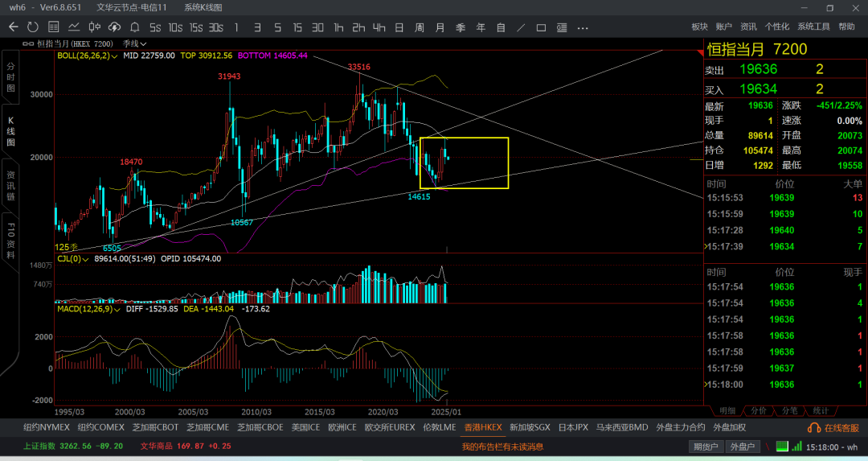The width and height of the screenshot is (868, 461).
Task: Open the 明细 tab under trades
Action: (x=727, y=410)
